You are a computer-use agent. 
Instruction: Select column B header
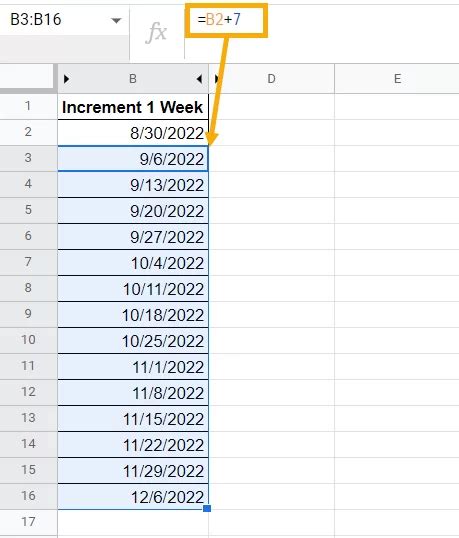tap(133, 79)
